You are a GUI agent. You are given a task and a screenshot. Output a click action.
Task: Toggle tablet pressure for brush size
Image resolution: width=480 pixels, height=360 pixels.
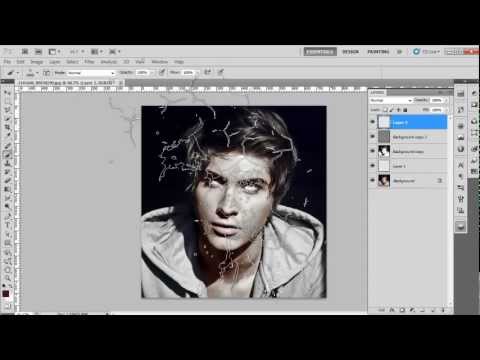[x=220, y=72]
